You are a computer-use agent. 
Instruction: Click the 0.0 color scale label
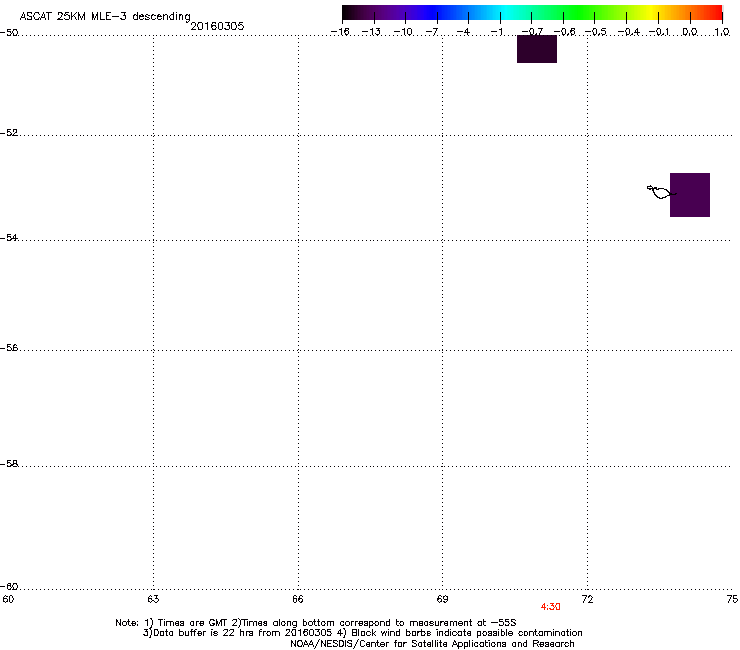click(x=690, y=32)
